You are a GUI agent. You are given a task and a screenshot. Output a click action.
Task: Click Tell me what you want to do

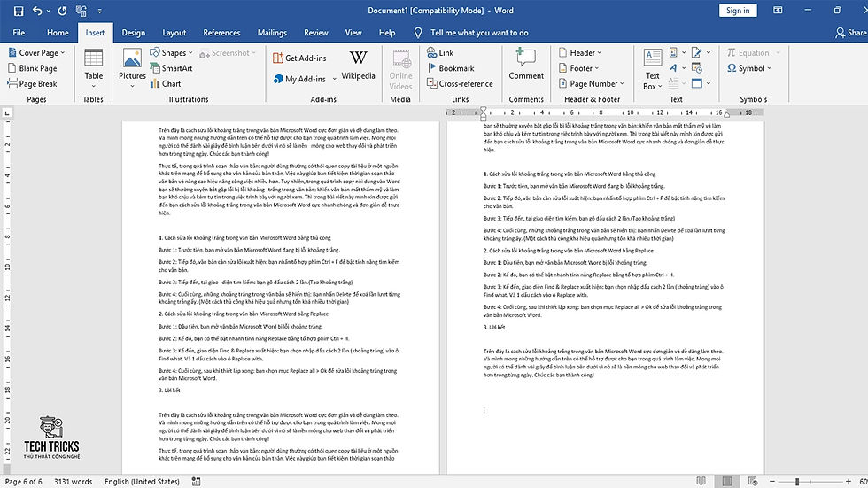tap(479, 33)
